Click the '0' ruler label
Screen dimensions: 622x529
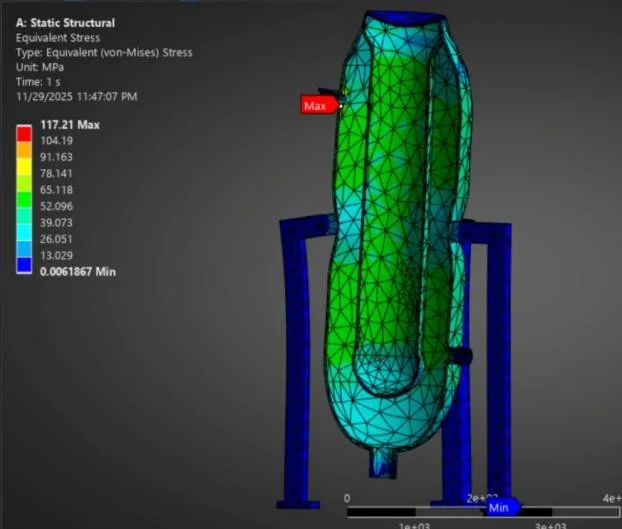(347, 498)
